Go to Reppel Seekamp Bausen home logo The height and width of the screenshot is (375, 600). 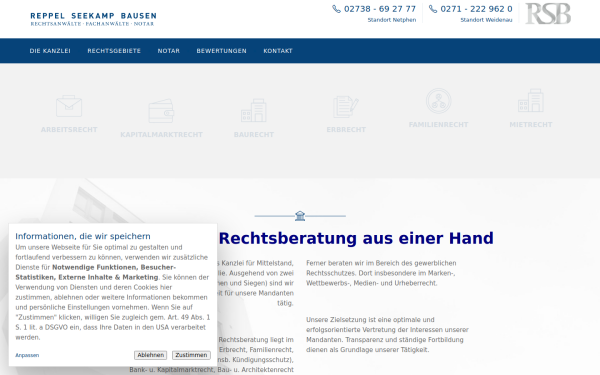pos(93,19)
